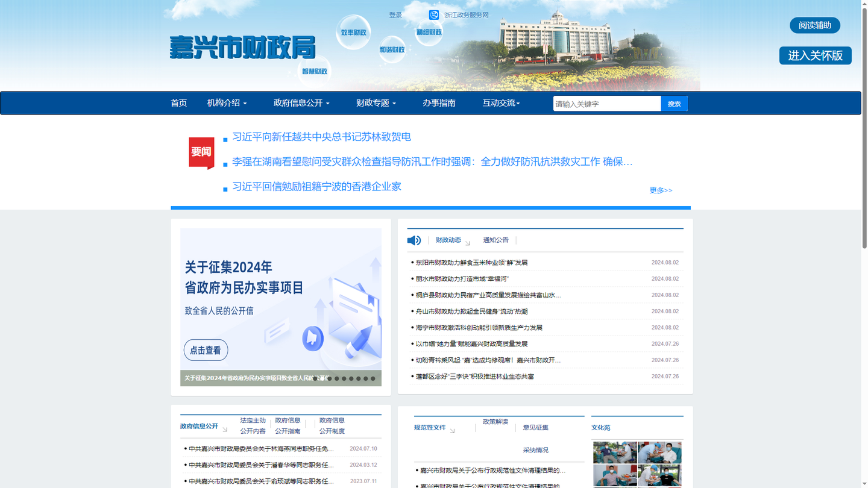Switch to the 政府信息公开指南 tab
Image resolution: width=868 pixels, height=488 pixels.
(288, 425)
